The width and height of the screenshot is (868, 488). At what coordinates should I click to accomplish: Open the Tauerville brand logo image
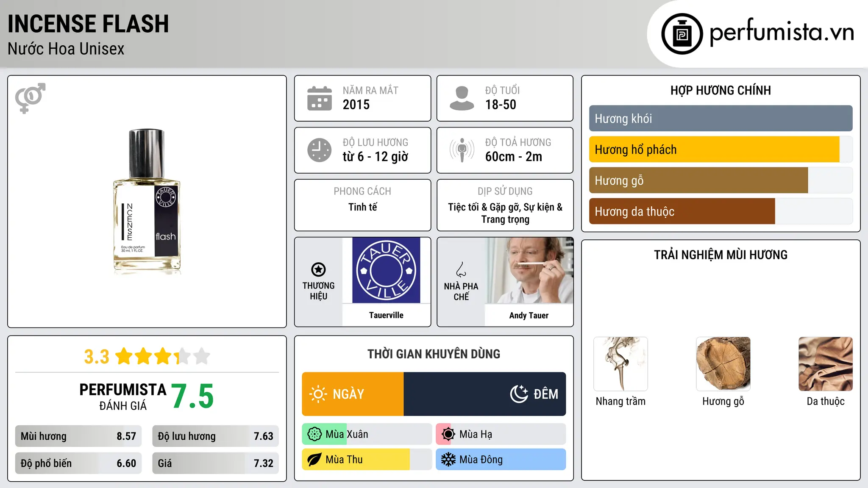pos(386,270)
